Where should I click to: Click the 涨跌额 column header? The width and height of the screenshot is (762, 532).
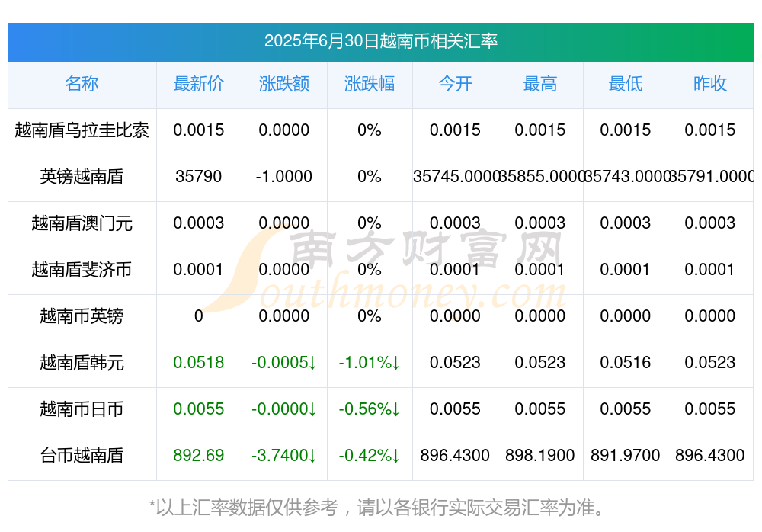283,84
